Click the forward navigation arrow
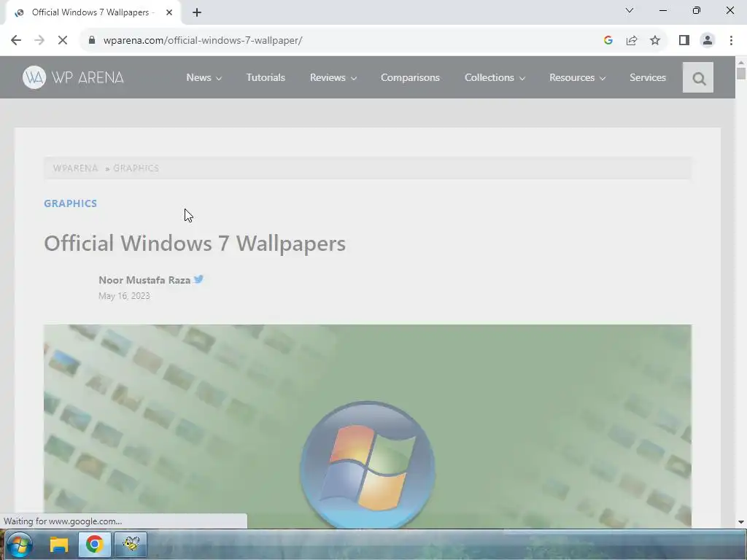 [x=39, y=41]
